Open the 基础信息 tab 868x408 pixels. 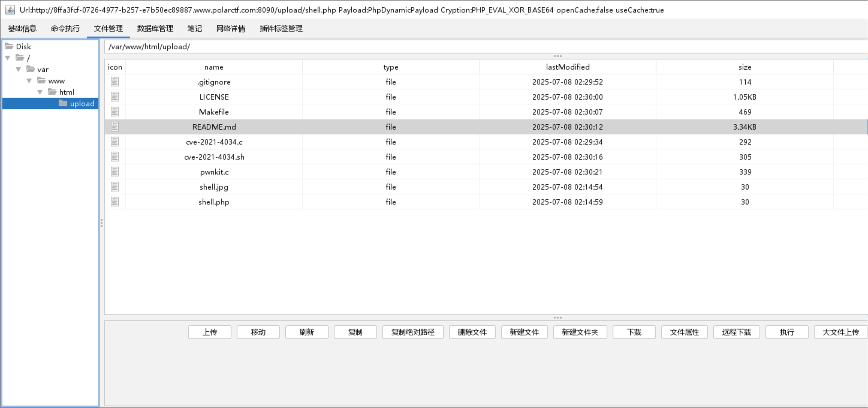coord(22,28)
